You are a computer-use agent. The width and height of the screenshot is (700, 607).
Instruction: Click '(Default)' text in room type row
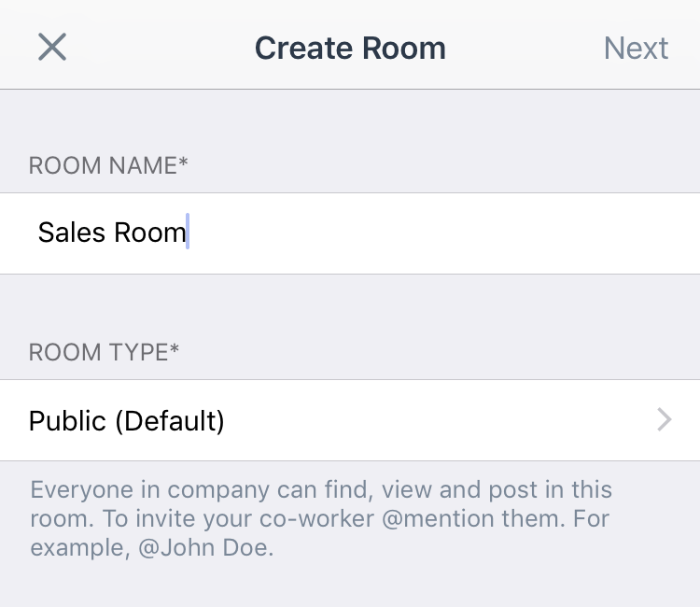click(170, 421)
